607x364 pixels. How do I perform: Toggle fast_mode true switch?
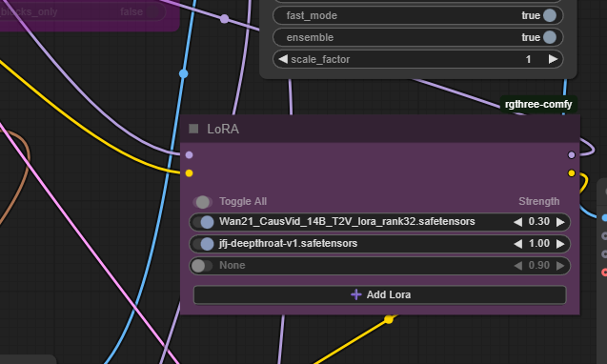click(x=550, y=15)
